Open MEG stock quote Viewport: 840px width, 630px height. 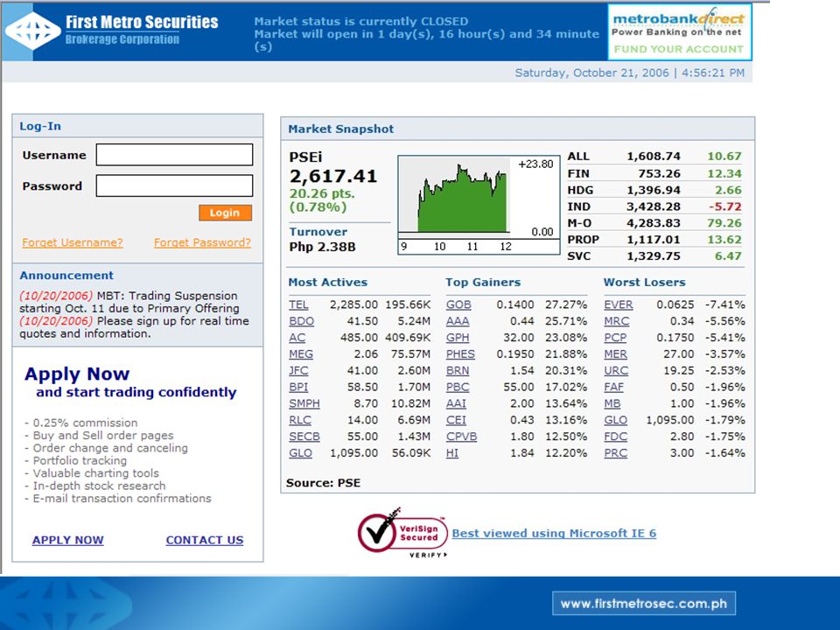(301, 354)
